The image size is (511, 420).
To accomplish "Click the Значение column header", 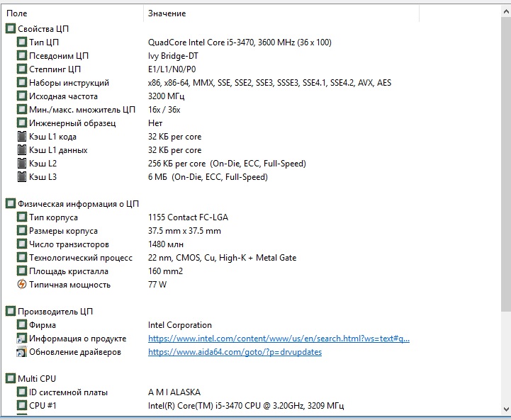I will coord(167,13).
